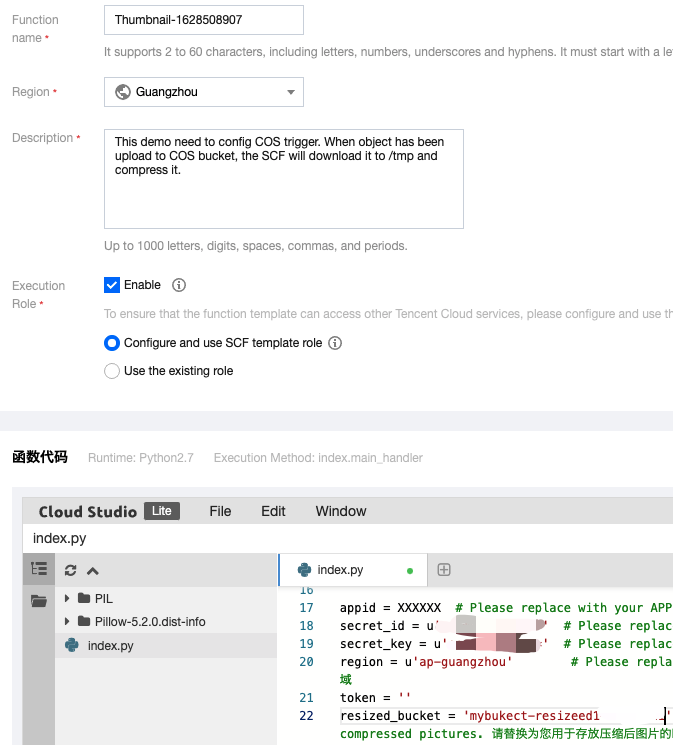Click the refresh icon in the file explorer
Viewport: 673px width, 745px height.
(x=70, y=571)
